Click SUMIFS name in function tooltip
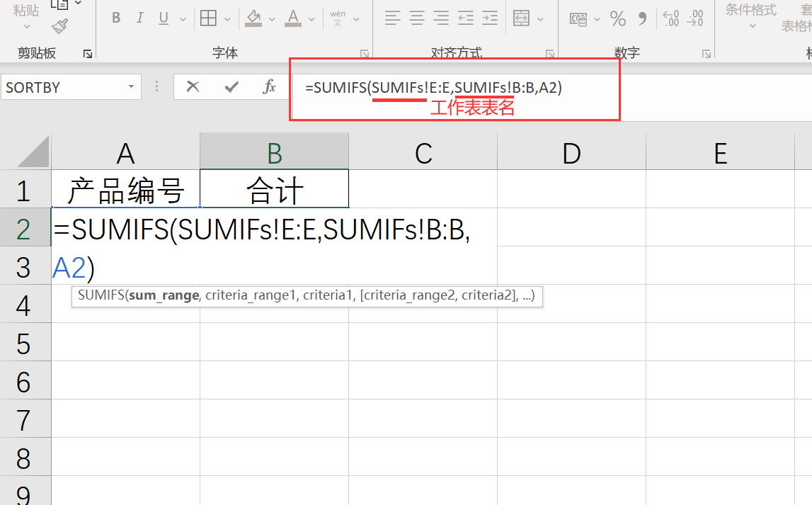812x505 pixels. [x=101, y=295]
